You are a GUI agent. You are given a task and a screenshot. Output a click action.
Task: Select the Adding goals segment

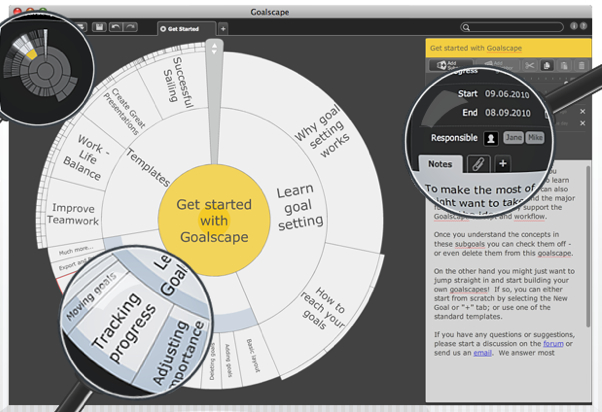point(228,360)
